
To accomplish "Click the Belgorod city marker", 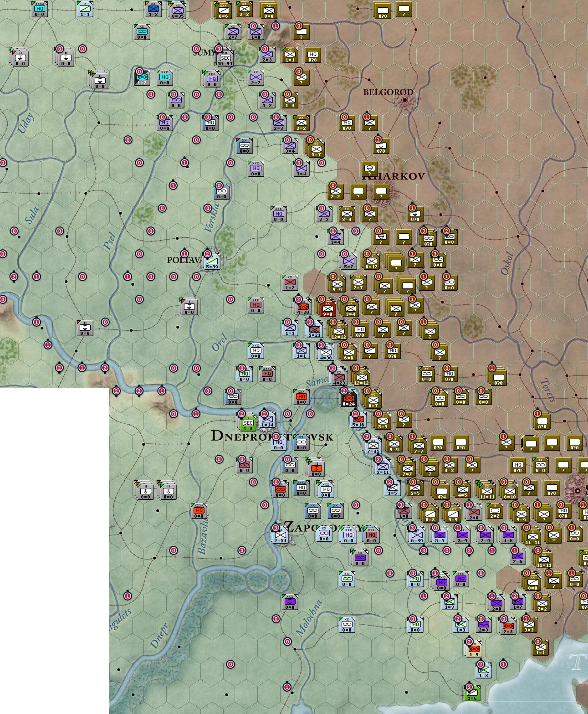I will tap(404, 100).
